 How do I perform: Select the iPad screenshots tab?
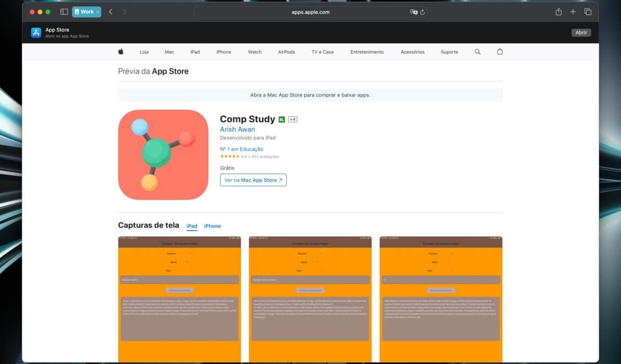(x=192, y=226)
